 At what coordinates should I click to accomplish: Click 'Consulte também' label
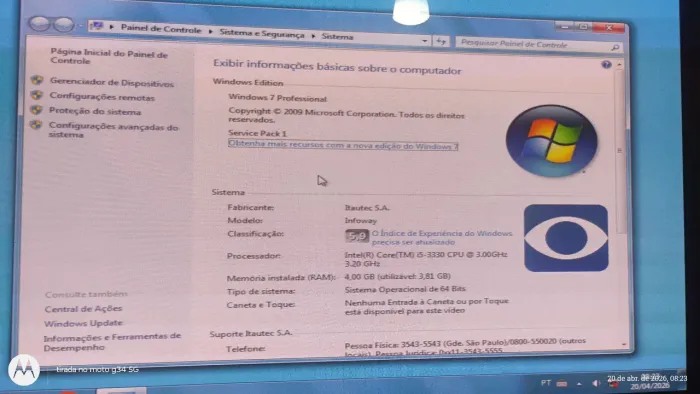pos(86,294)
